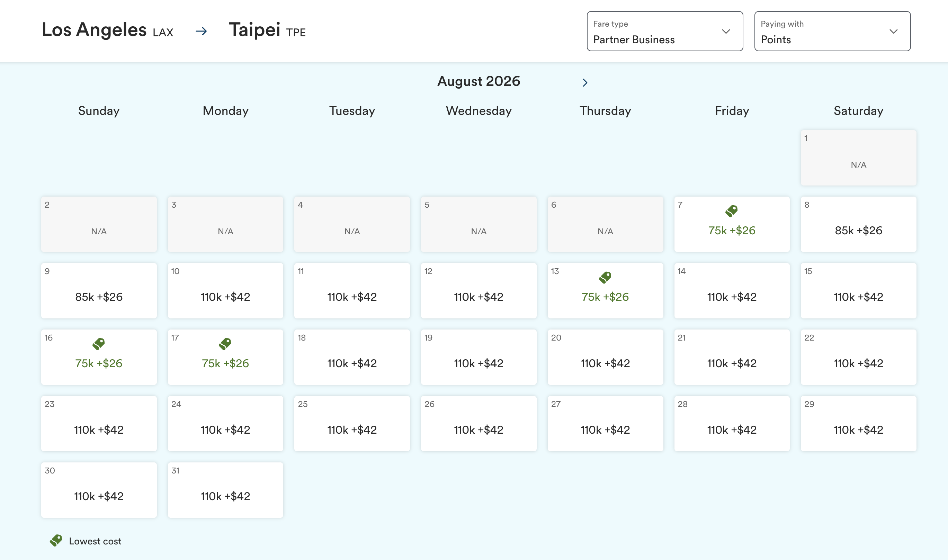The height and width of the screenshot is (560, 948).
Task: Click the lowest cost tag icon on August 7
Action: 731,211
